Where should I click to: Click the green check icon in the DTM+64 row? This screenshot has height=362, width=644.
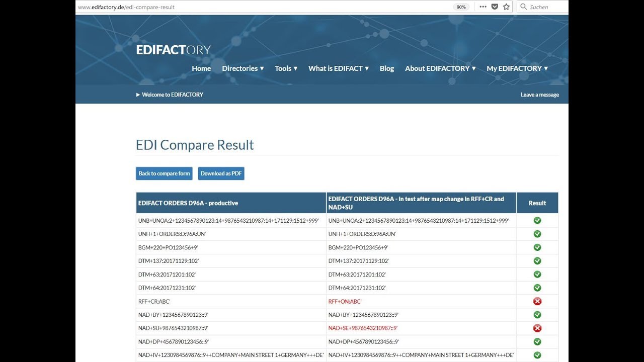[x=537, y=288]
